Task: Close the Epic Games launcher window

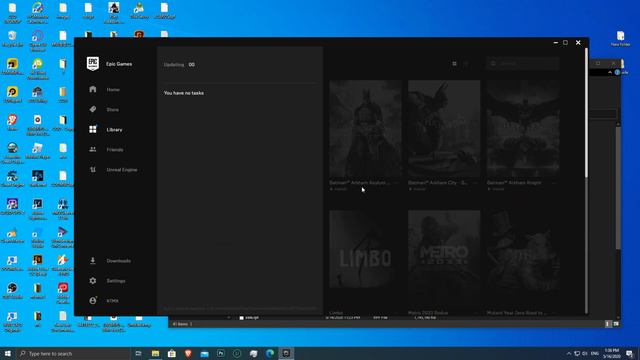Action: pyautogui.click(x=578, y=42)
